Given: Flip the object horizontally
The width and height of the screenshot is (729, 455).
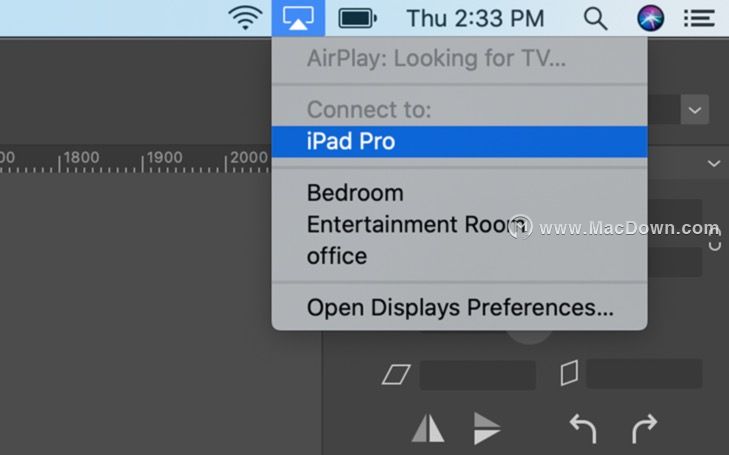Looking at the screenshot, I should (428, 428).
